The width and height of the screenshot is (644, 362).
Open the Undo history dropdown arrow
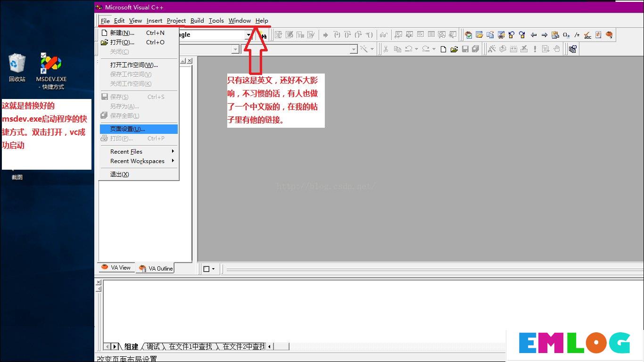point(416,49)
